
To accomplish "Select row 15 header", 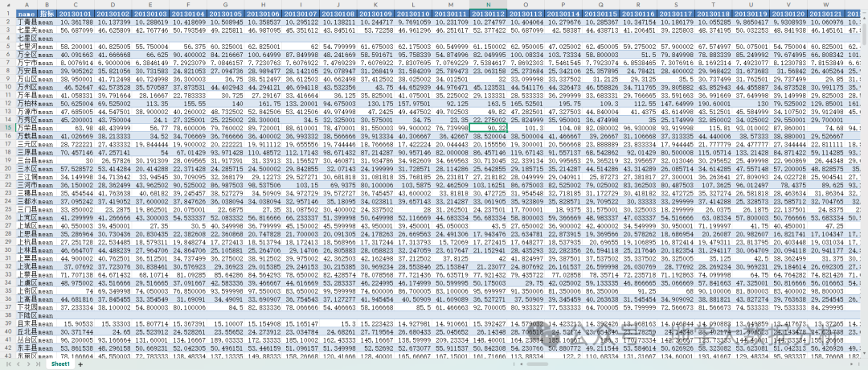I will [8, 127].
